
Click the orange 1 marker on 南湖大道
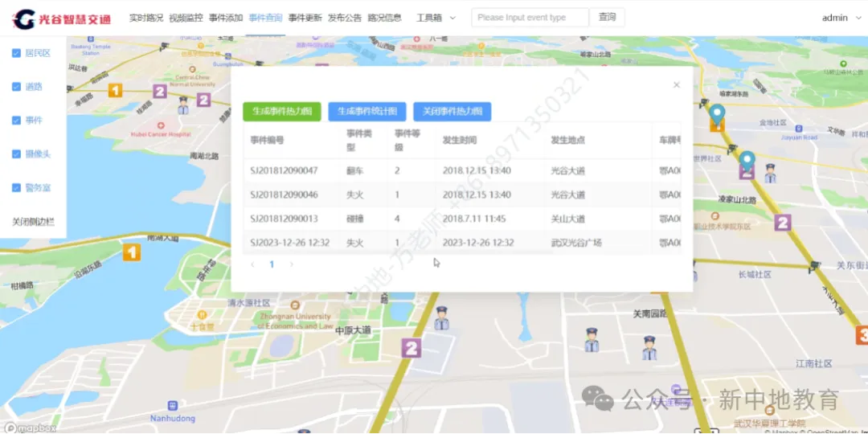tap(131, 253)
